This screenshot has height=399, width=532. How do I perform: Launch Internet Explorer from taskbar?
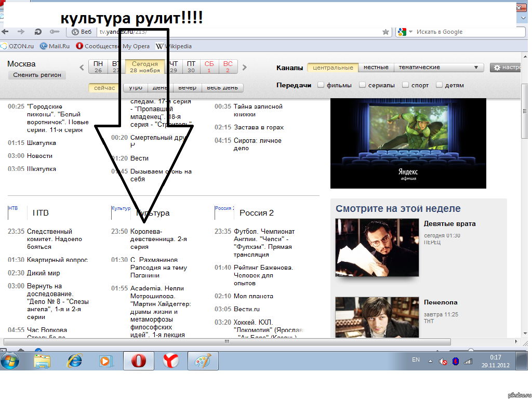pos(74,361)
